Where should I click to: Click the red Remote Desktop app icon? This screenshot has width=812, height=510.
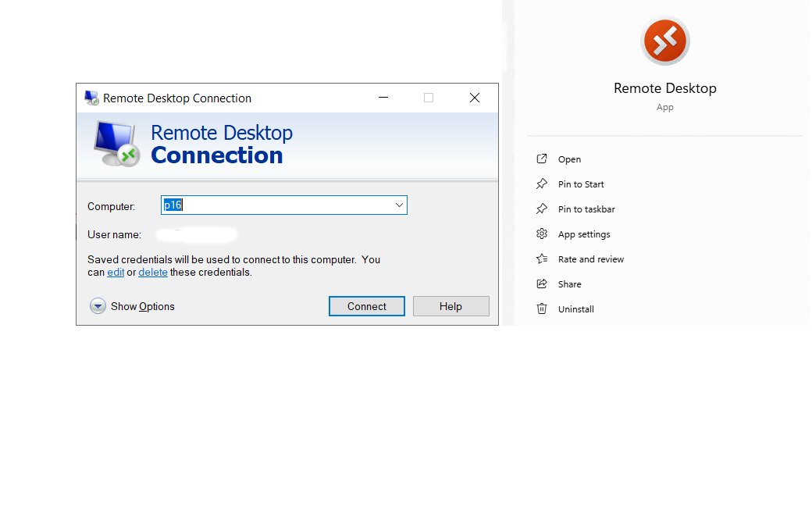point(664,41)
